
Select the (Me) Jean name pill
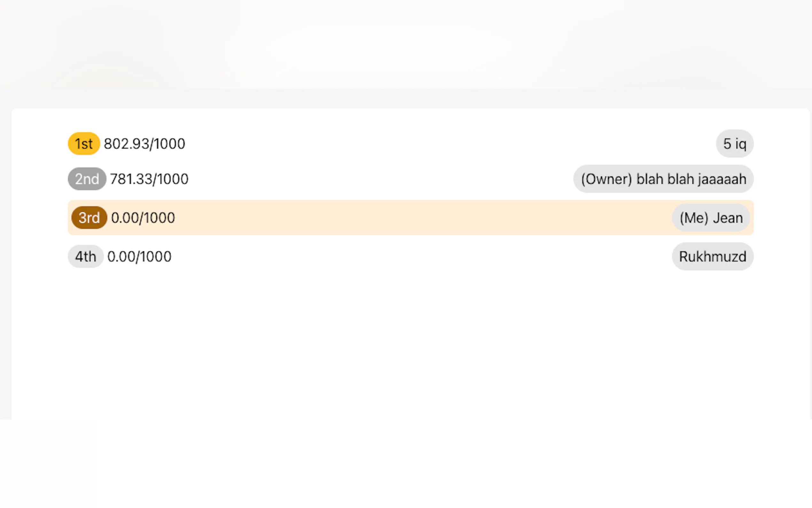pyautogui.click(x=711, y=218)
